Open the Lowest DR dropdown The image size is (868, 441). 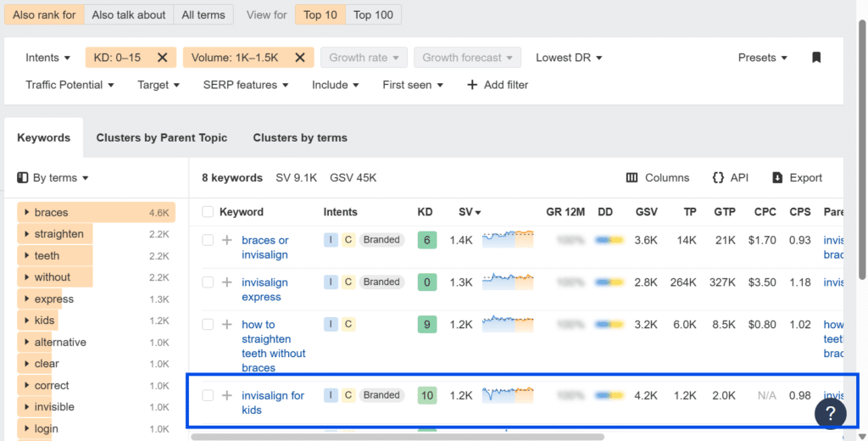[569, 58]
